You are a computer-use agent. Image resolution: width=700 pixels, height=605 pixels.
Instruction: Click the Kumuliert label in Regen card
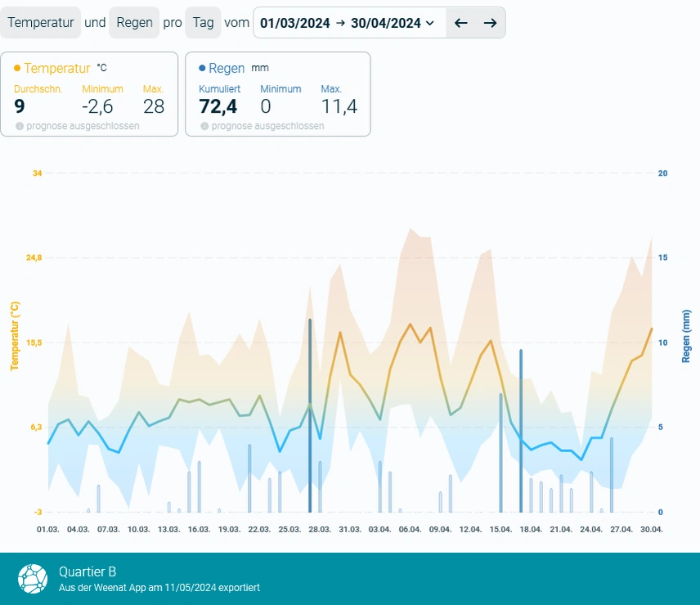tap(220, 89)
